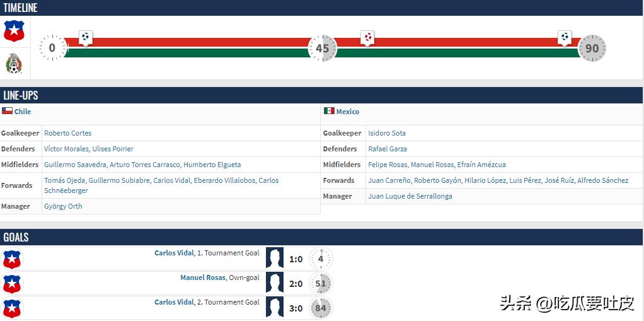Viewport: 644px width, 321px height.
Task: Open the Chile team link
Action: (x=23, y=112)
